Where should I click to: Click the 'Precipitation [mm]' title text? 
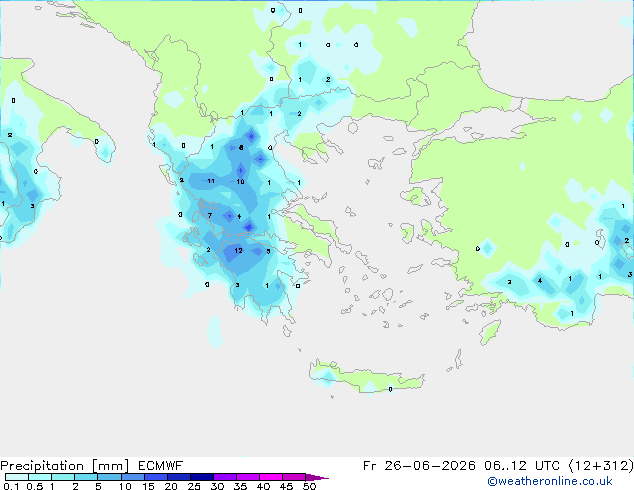coord(65,466)
